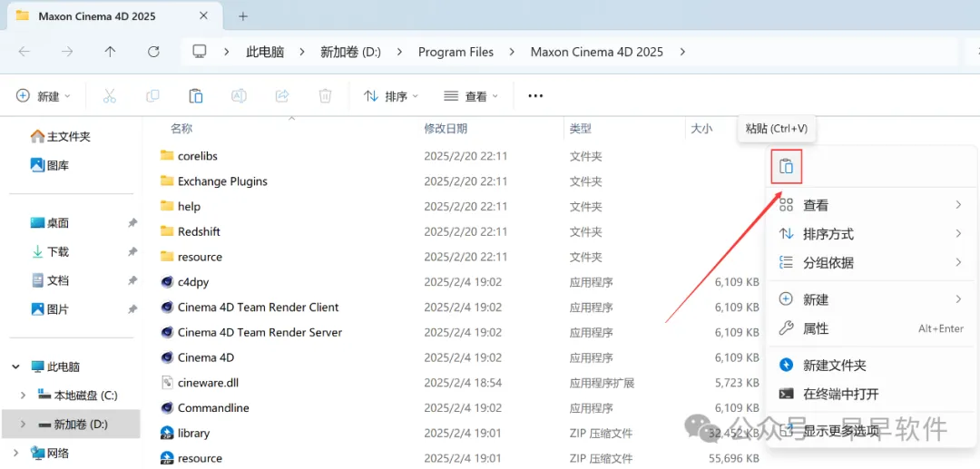
Task: Open 下载 in the sidebar
Action: 50,251
